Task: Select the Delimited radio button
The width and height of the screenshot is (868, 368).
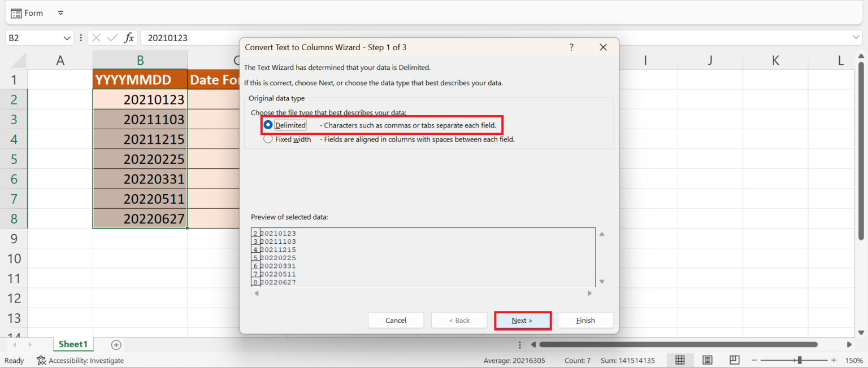Action: pyautogui.click(x=268, y=125)
